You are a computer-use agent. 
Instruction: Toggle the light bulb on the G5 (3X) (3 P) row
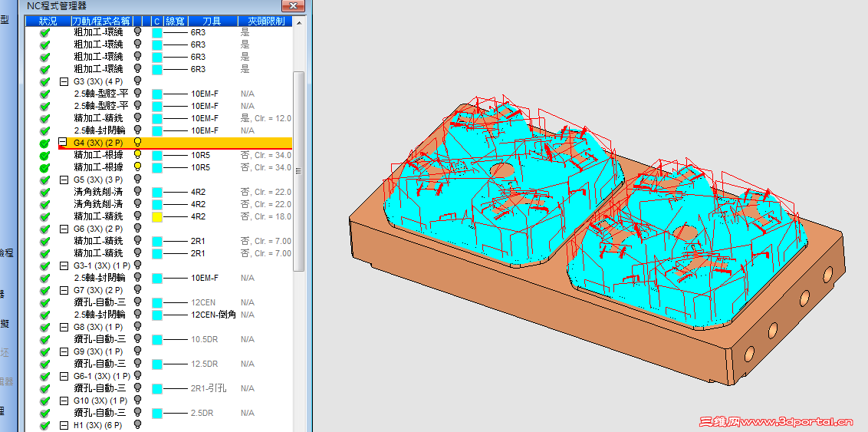pos(138,179)
